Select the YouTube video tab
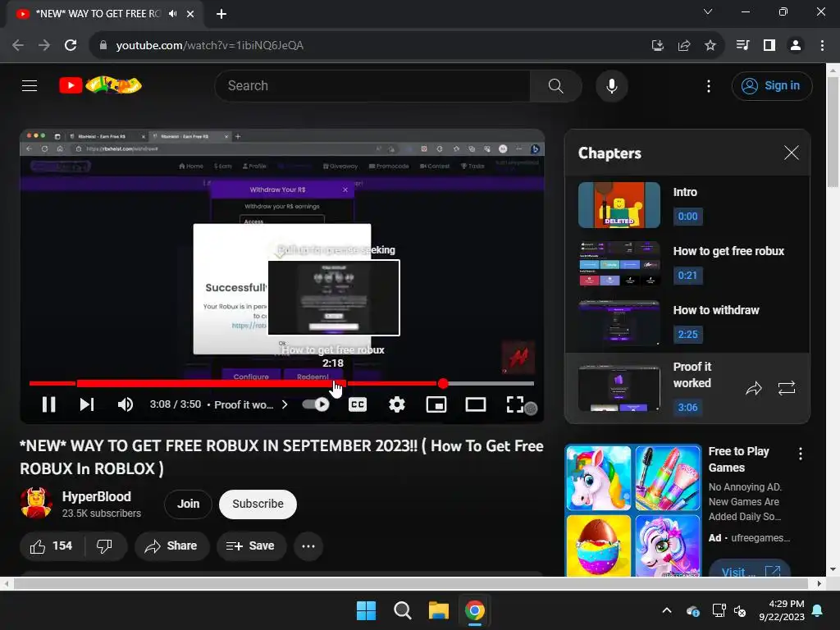Image resolution: width=840 pixels, height=630 pixels. tap(106, 14)
